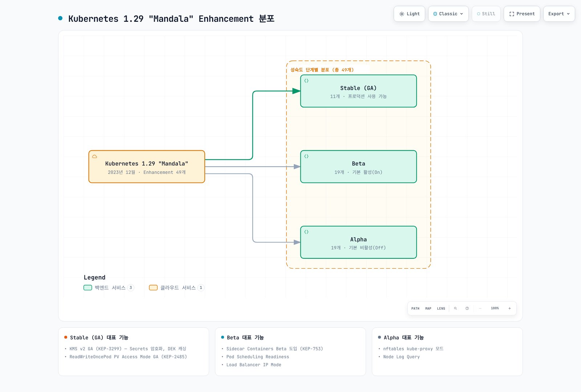581x392 pixels.
Task: Click the 11개 · 프로덕션 사용 가능 subtitle
Action: [x=358, y=96]
